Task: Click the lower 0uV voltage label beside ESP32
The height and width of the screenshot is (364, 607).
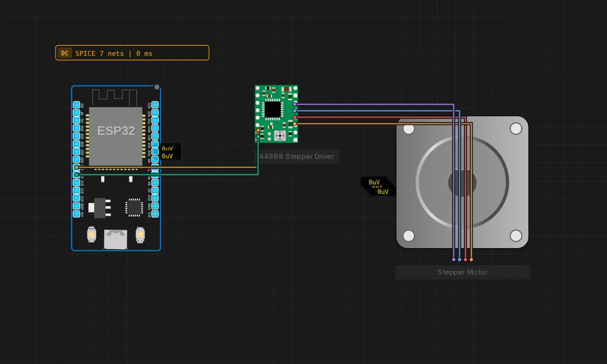Action: tap(167, 156)
